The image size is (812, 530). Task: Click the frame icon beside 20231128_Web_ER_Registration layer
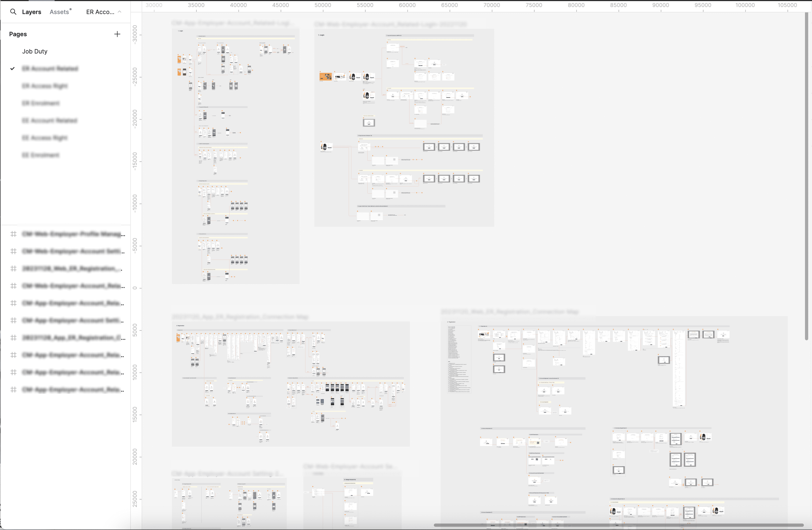pyautogui.click(x=14, y=269)
